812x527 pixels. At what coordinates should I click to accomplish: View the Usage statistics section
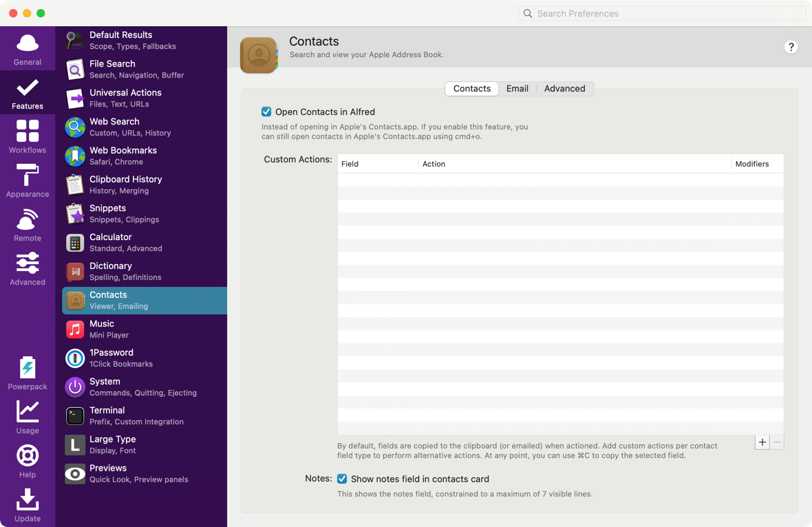pos(28,418)
